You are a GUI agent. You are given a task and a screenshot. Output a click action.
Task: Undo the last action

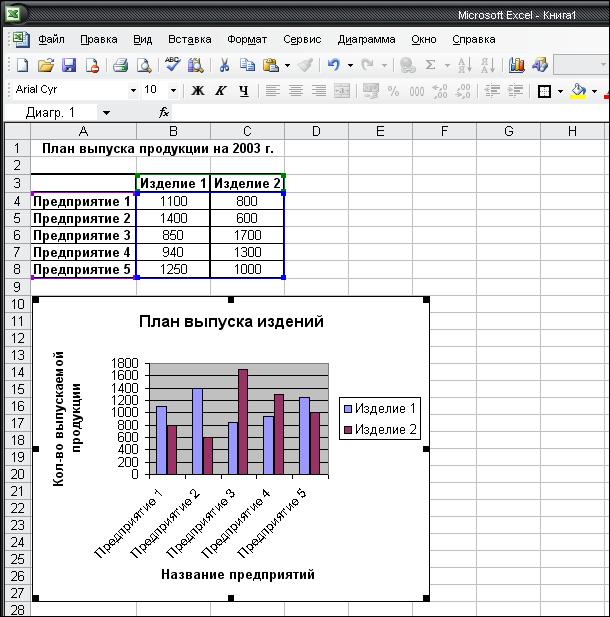coord(334,65)
